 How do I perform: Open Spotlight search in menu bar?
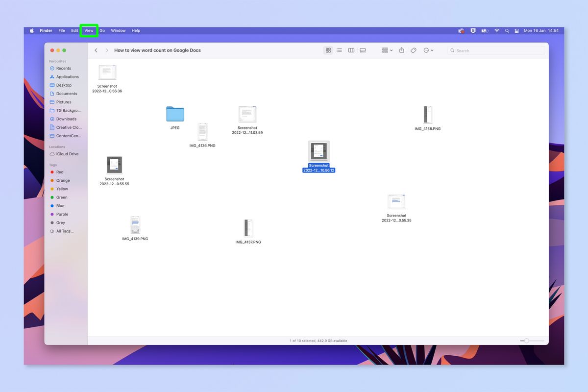coord(507,30)
